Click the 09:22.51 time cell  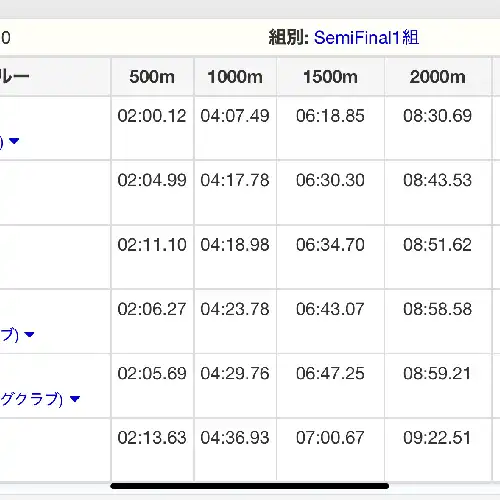437,438
